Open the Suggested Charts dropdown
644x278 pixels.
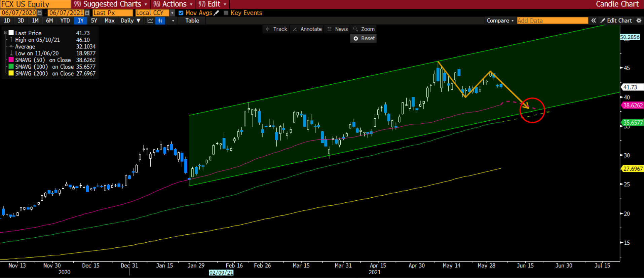coord(110,4)
